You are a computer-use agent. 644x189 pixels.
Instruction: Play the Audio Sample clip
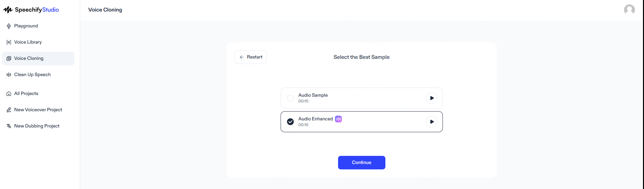pos(432,98)
